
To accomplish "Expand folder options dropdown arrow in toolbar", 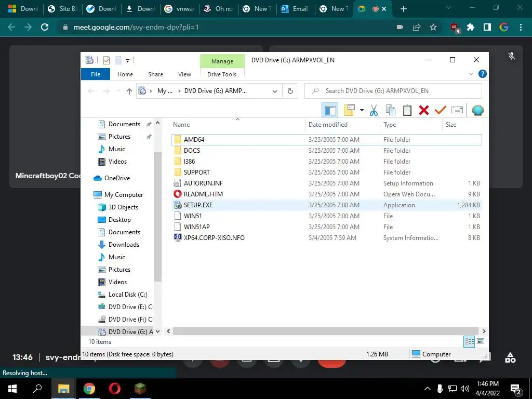I will pos(362,110).
